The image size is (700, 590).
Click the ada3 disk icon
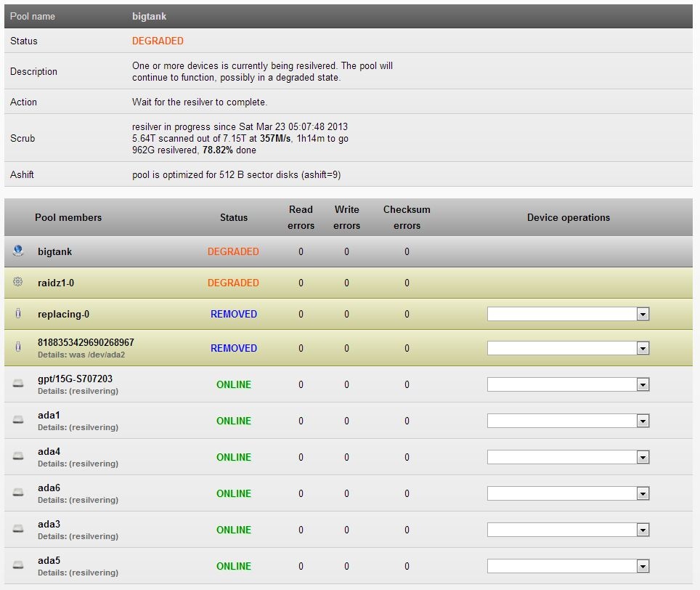click(x=18, y=529)
